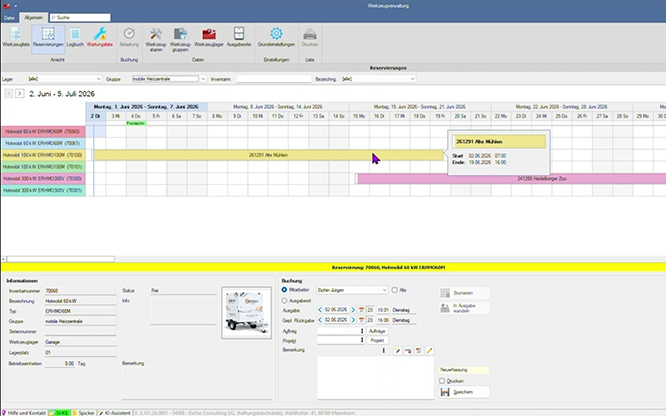Select the Ausgabeort radio button
The height and width of the screenshot is (416, 666).
[285, 300]
